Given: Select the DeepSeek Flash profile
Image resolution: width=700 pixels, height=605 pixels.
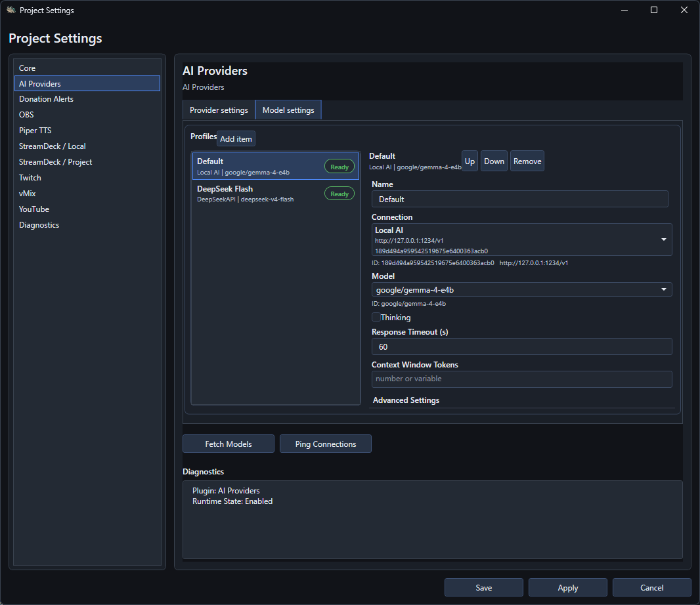Looking at the screenshot, I should (x=275, y=194).
